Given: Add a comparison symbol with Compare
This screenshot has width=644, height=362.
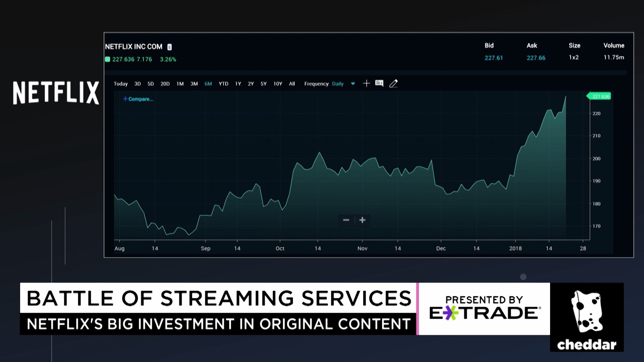Looking at the screenshot, I should click(138, 99).
